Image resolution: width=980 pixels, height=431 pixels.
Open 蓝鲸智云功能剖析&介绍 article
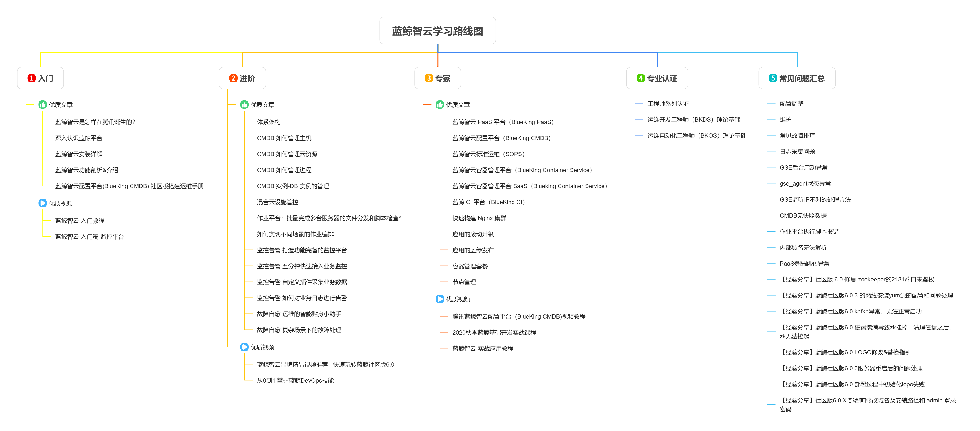click(87, 170)
